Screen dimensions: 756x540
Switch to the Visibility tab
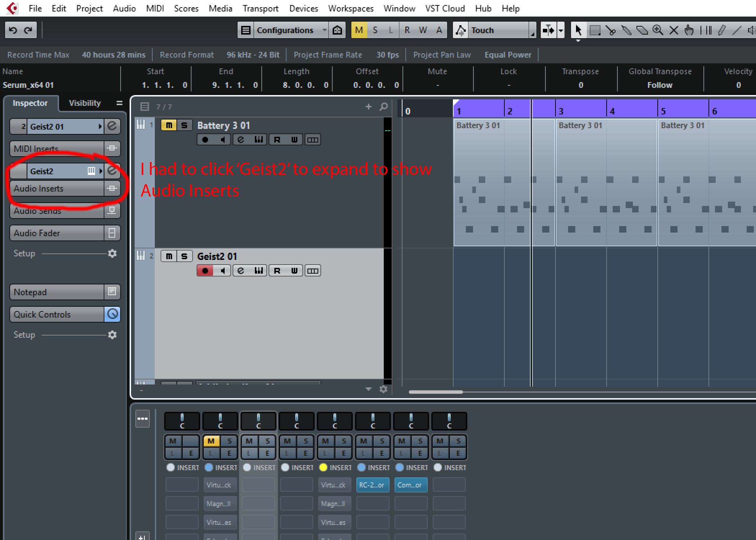click(x=85, y=103)
